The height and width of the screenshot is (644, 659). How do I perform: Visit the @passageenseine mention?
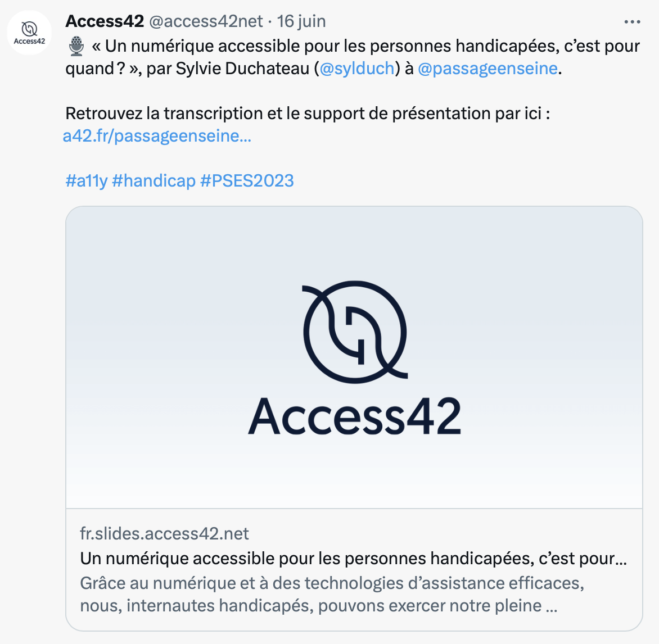coord(488,69)
